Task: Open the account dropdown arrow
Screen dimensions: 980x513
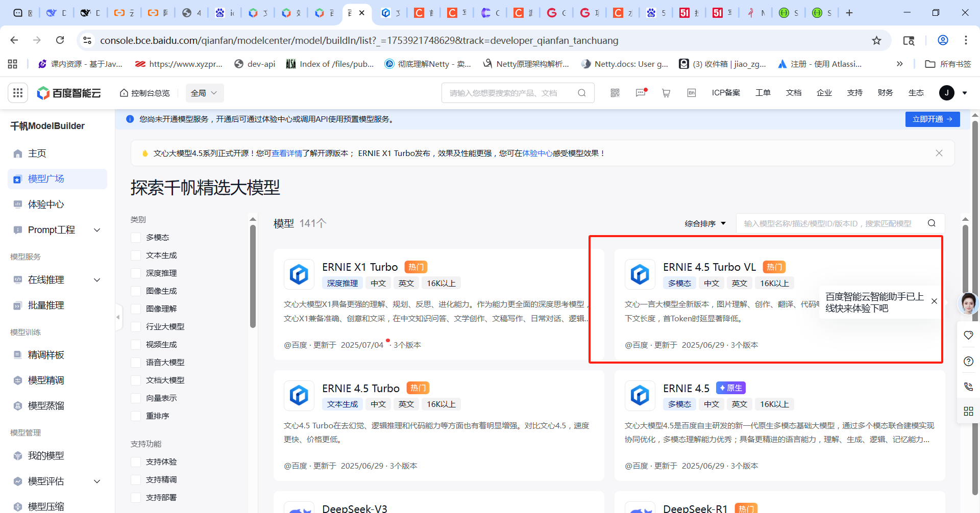Action: tap(965, 93)
